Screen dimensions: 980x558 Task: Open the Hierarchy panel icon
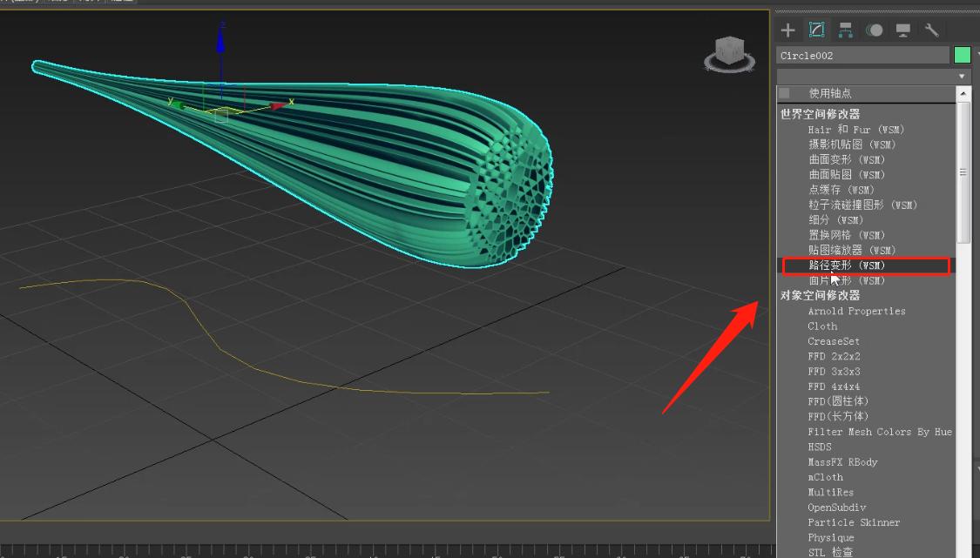coord(845,30)
